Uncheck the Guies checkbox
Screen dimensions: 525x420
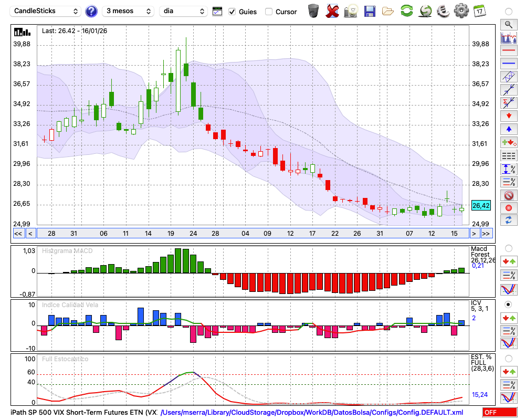click(232, 12)
